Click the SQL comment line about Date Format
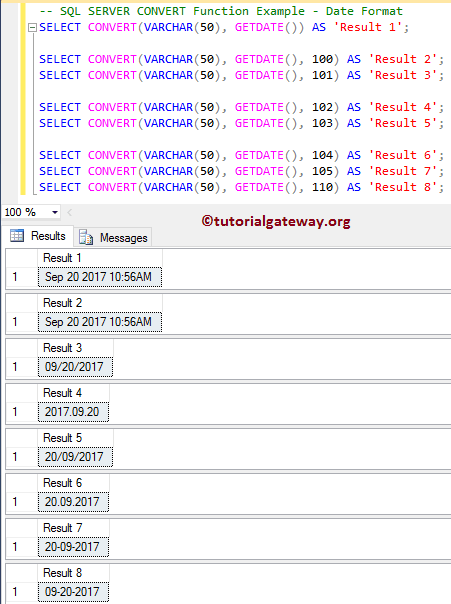 click(221, 11)
